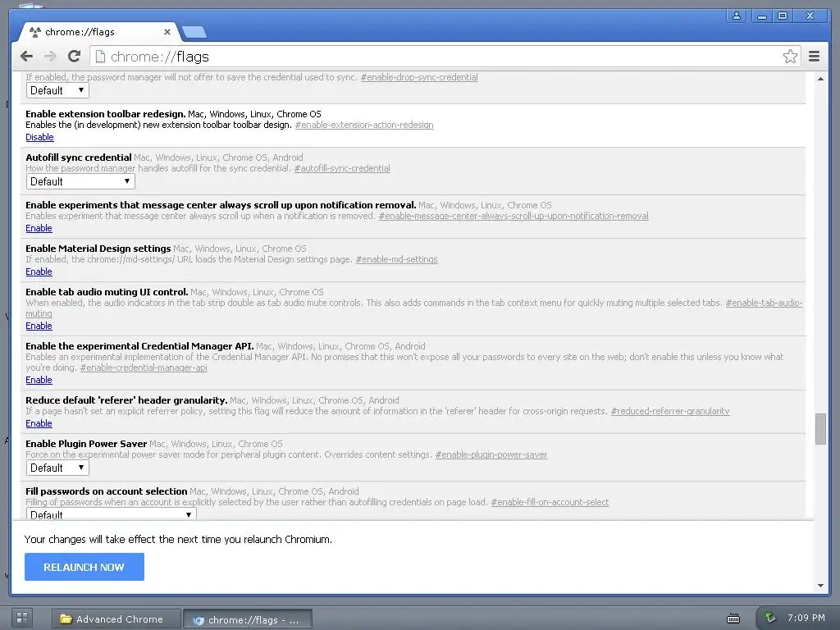Click the #enable-fill-on-account-select anchor link
The image size is (840, 630).
pyautogui.click(x=550, y=502)
